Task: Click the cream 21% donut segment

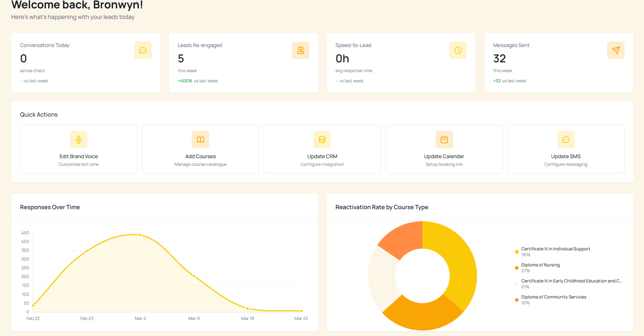Action: pyautogui.click(x=381, y=279)
